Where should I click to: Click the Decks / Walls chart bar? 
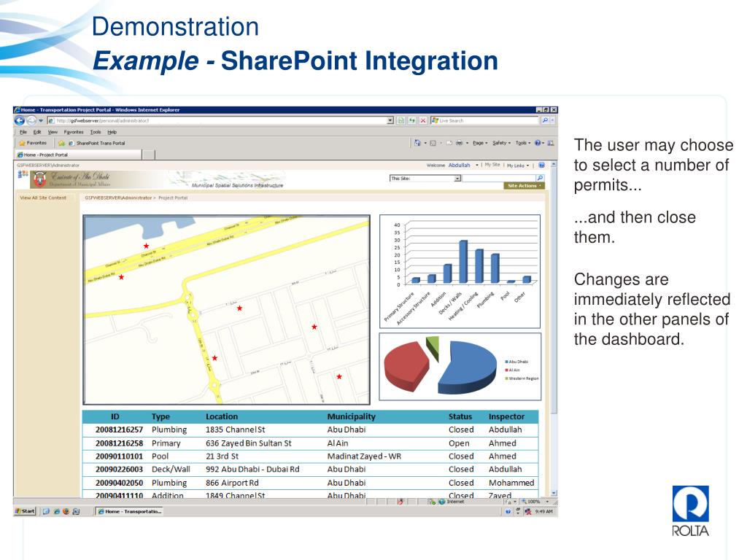coord(463,262)
